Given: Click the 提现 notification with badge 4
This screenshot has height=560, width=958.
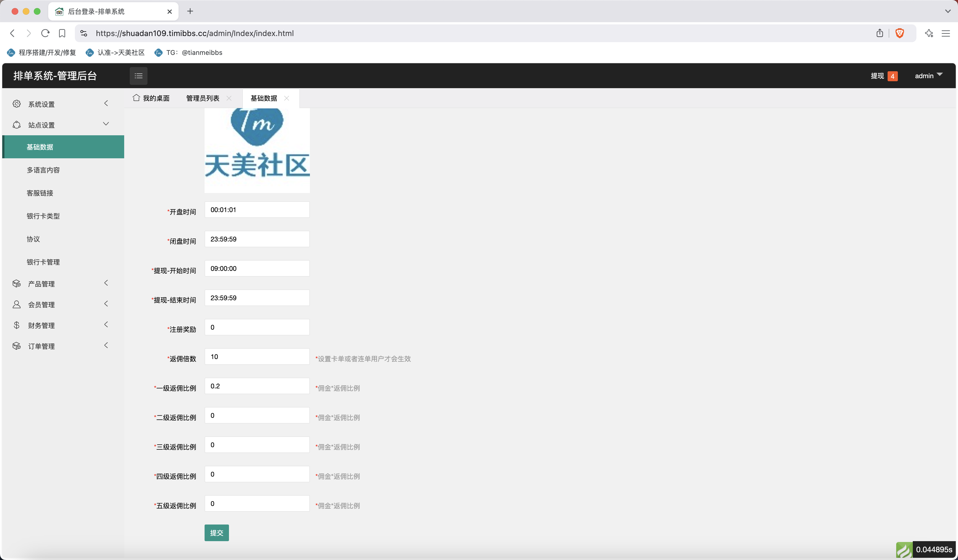Looking at the screenshot, I should (884, 76).
